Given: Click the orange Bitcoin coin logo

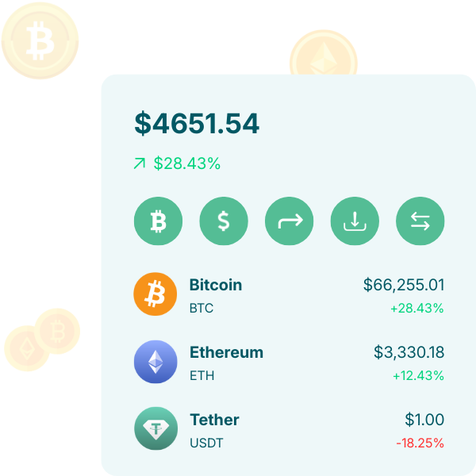Looking at the screenshot, I should [155, 294].
